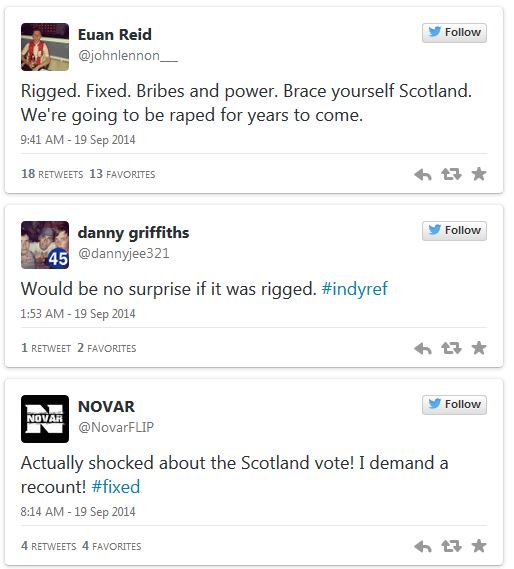Retweet Euan Reid's rigged tweet
Screen dimensions: 514x569
(x=451, y=175)
